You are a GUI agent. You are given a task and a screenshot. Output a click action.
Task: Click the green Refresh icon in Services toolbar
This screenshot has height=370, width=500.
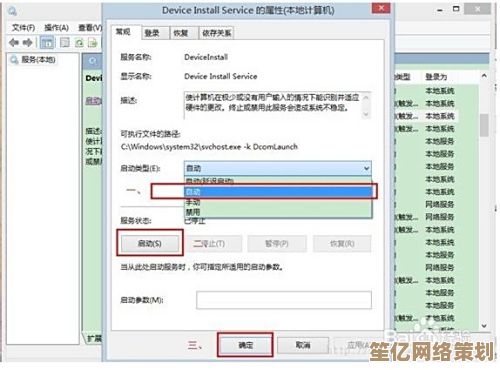pos(79,42)
